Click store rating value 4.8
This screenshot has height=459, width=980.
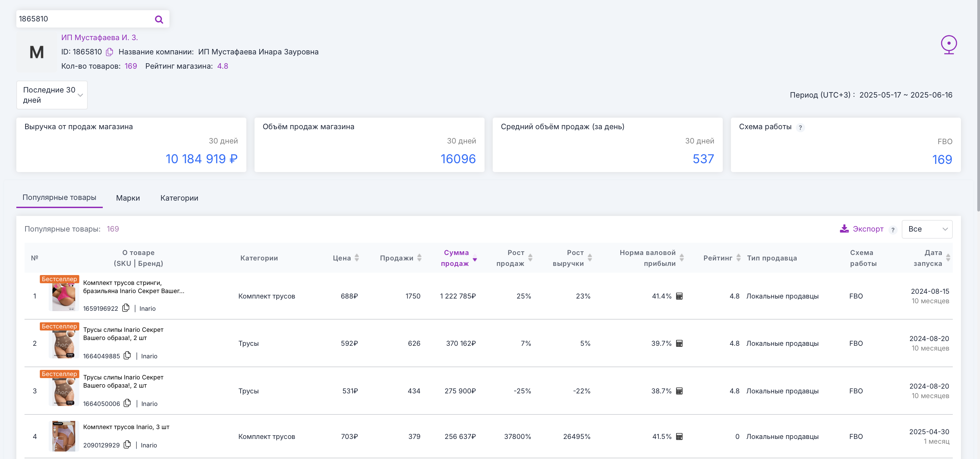point(223,66)
